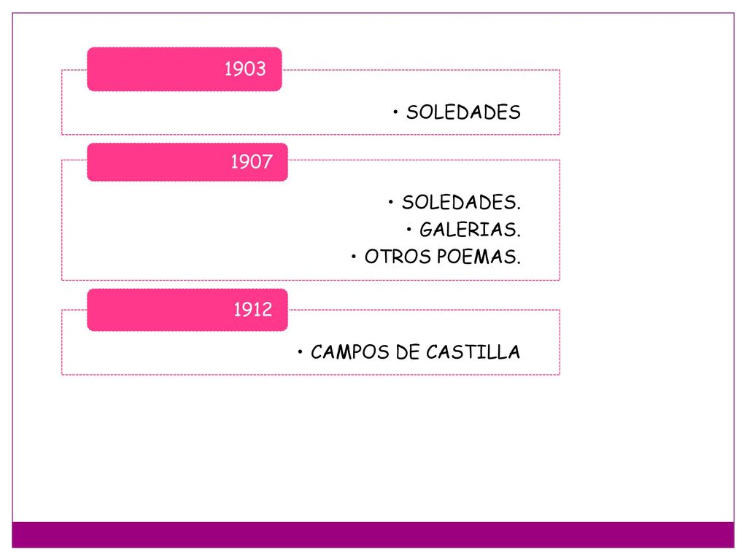
Task: Click the number 1907 text
Action: pos(251,162)
